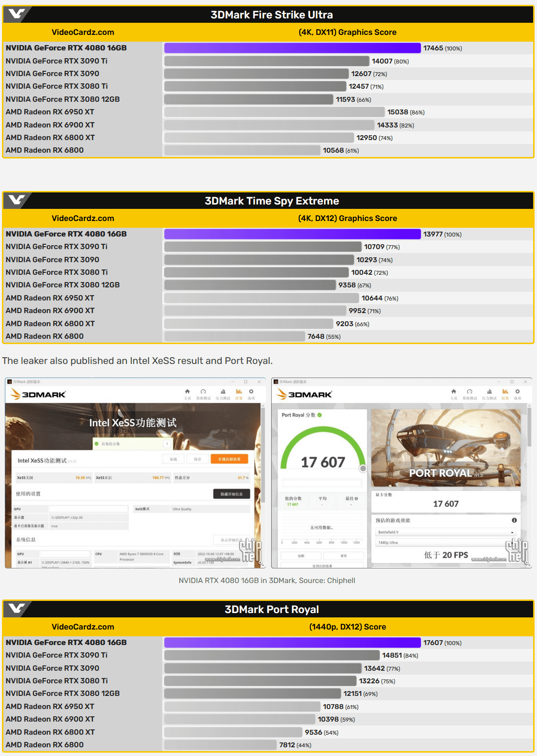
Task: Open the orange results icon in the Port Royal window
Action: pyautogui.click(x=505, y=392)
